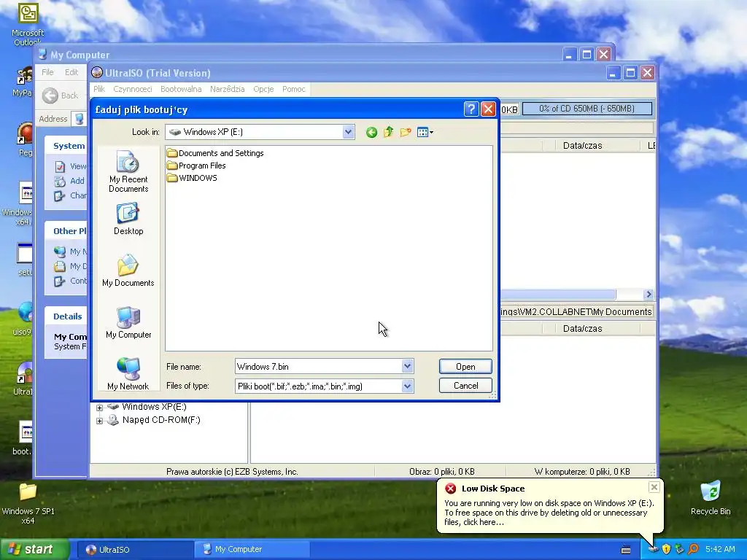The width and height of the screenshot is (747, 560).
Task: Open the Czynnoceci menu in UltraISO
Action: tap(133, 89)
